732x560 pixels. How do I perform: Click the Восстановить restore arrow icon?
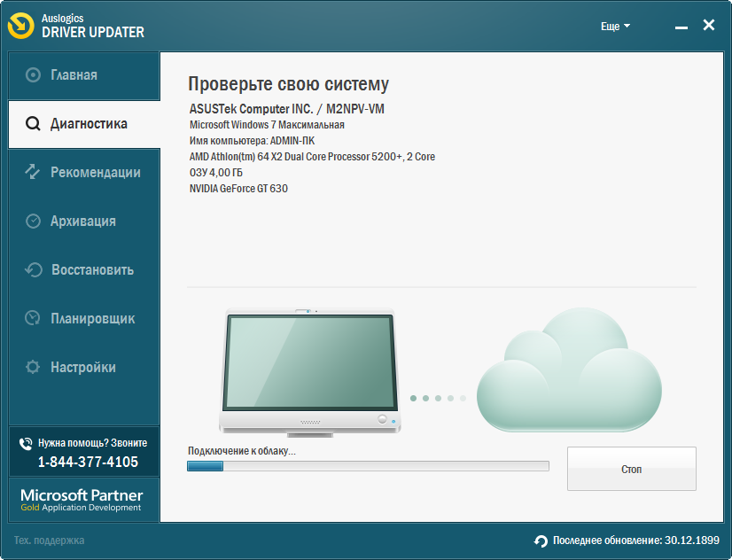[34, 270]
